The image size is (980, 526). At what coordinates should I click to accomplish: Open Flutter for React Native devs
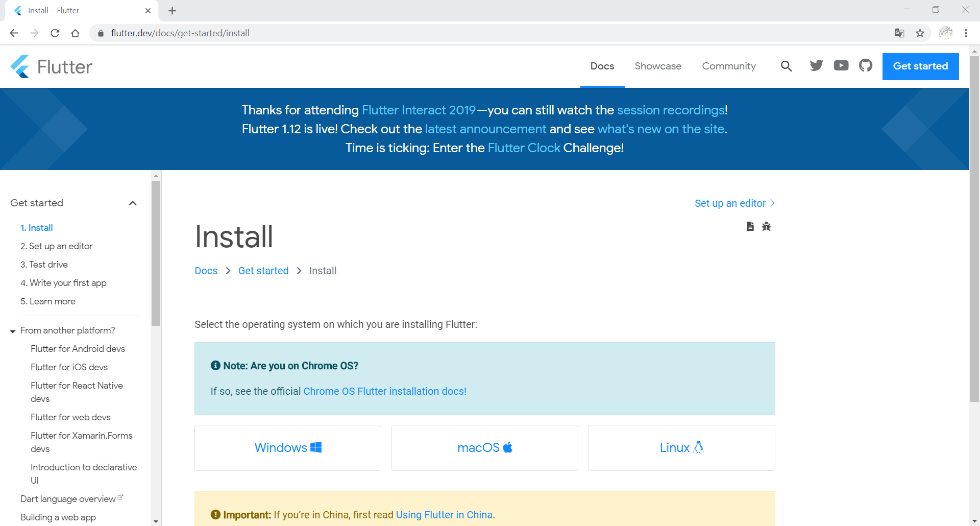click(x=77, y=392)
